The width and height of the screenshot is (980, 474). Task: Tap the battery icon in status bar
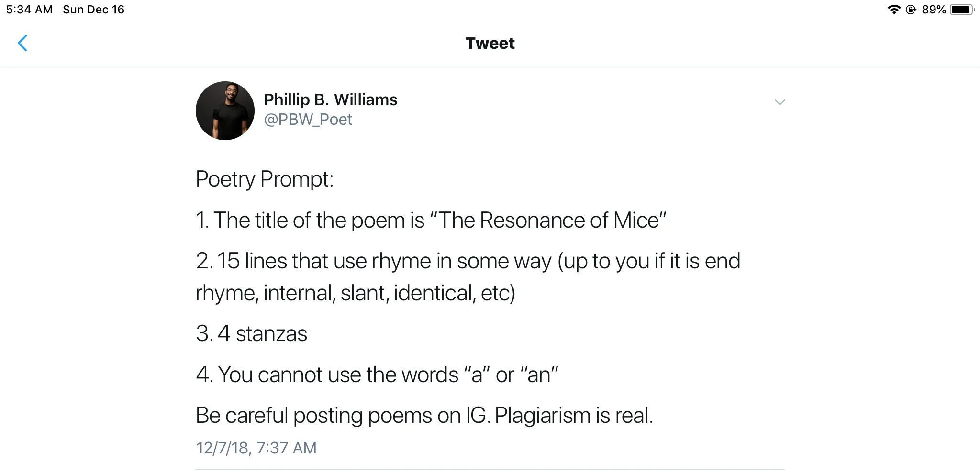962,10
